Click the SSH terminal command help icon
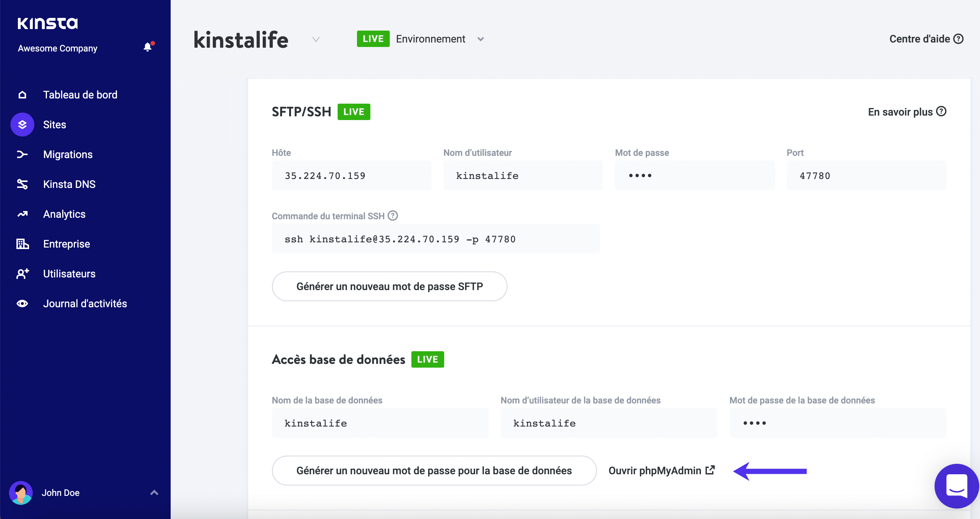The height and width of the screenshot is (519, 980). [x=392, y=216]
